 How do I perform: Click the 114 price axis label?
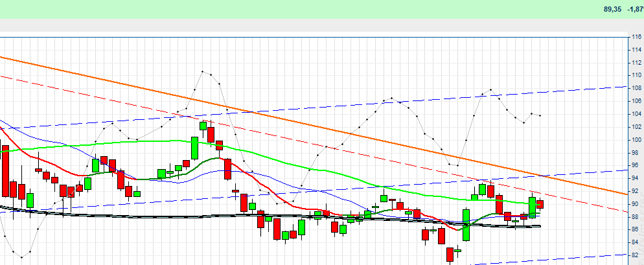pos(637,50)
